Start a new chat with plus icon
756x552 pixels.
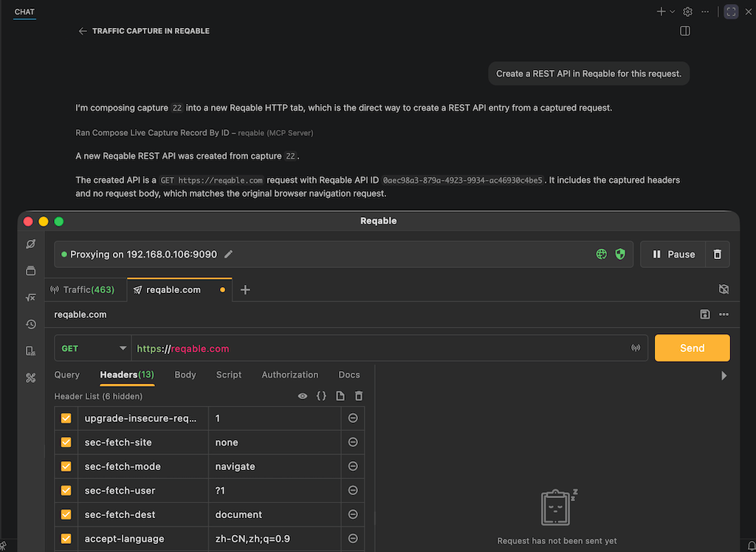point(661,12)
